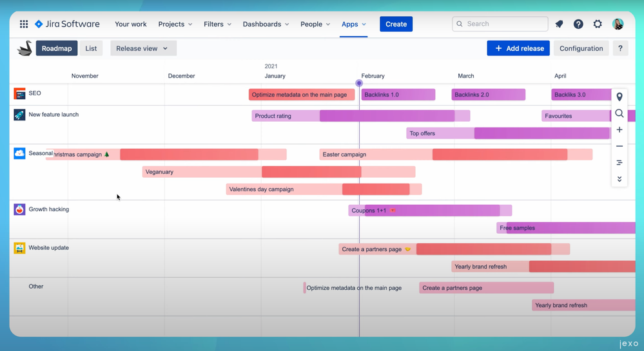Select the Backliks 3.0 release bar

click(581, 95)
